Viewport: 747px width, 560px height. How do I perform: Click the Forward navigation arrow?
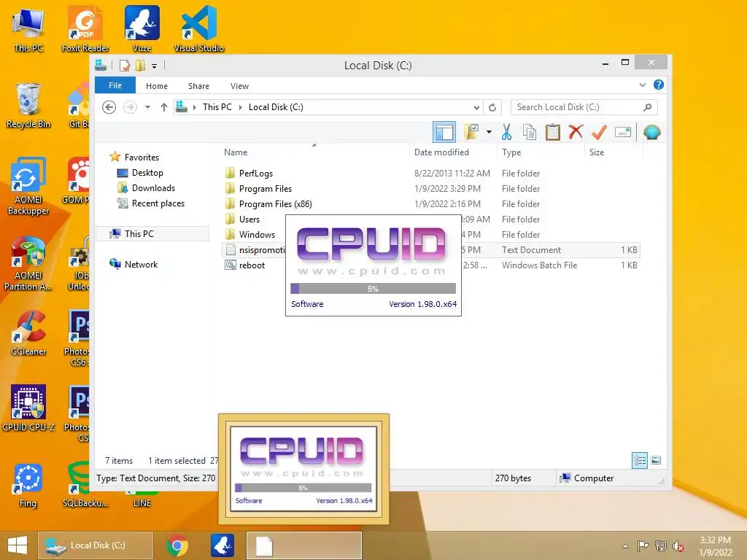click(x=130, y=107)
